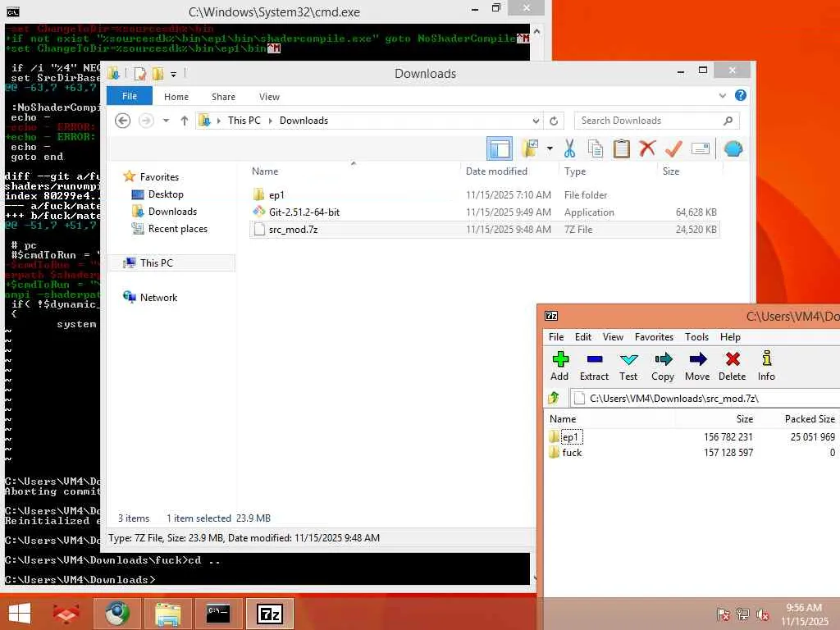Click the Properties icon in Explorer quick access toolbar
This screenshot has height=630, width=840.
point(139,73)
